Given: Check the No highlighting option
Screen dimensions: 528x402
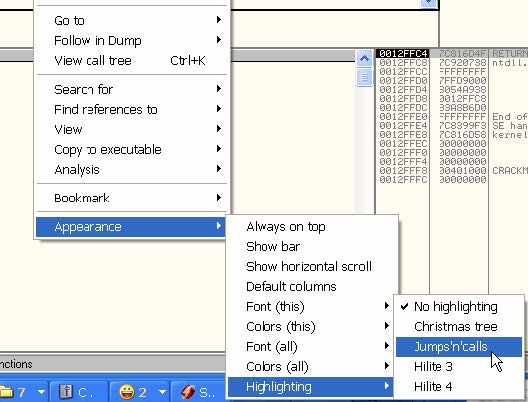Looking at the screenshot, I should pos(458,306).
